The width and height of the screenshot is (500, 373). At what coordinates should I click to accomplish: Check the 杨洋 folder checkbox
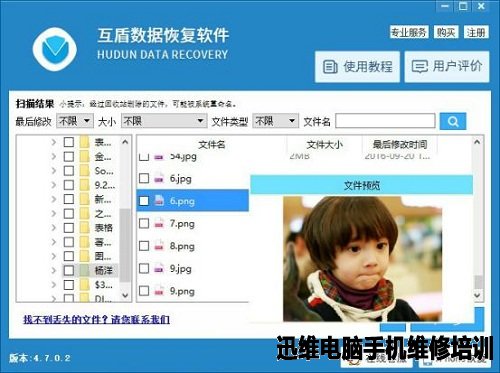pos(69,270)
